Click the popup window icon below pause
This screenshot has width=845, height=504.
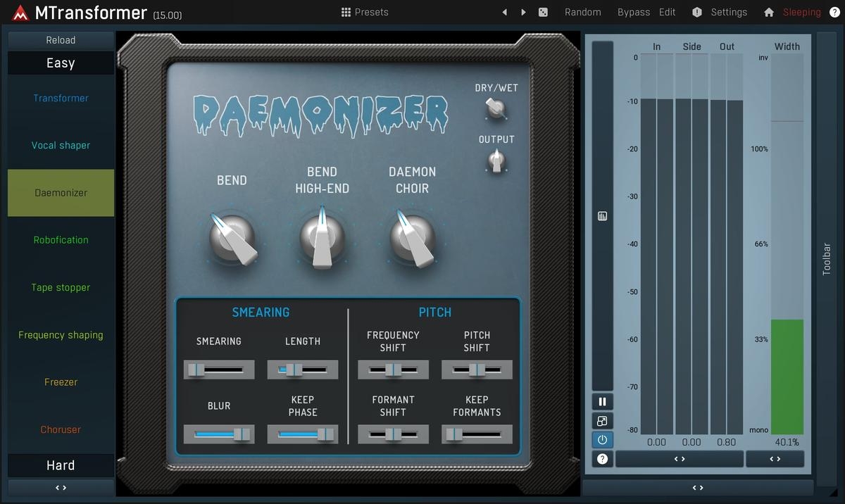(x=602, y=421)
